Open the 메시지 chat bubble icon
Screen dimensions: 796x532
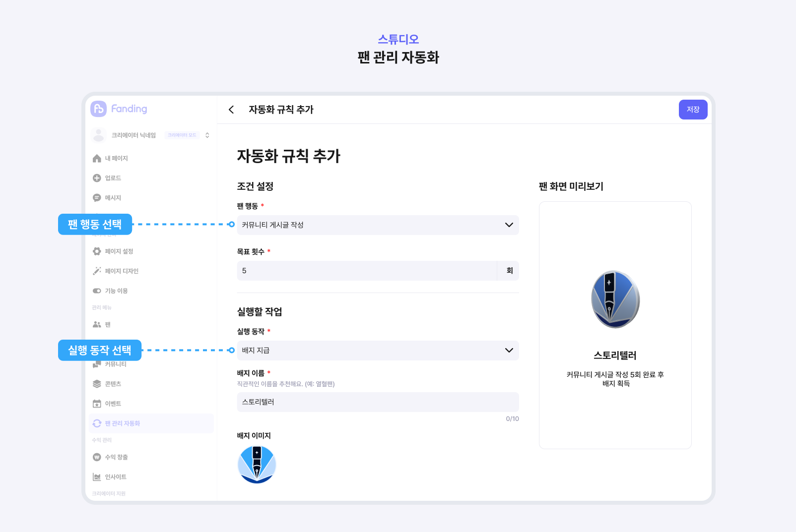[x=97, y=198]
